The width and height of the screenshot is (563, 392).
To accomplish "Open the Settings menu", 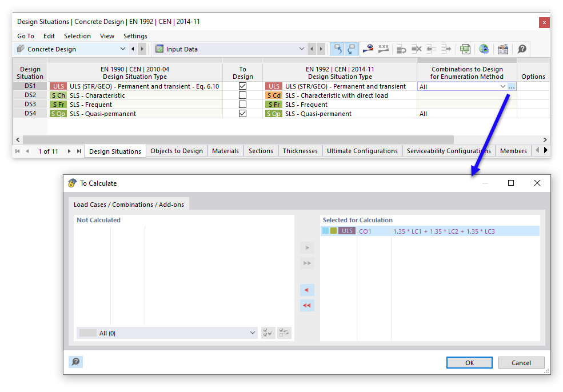I will click(135, 36).
